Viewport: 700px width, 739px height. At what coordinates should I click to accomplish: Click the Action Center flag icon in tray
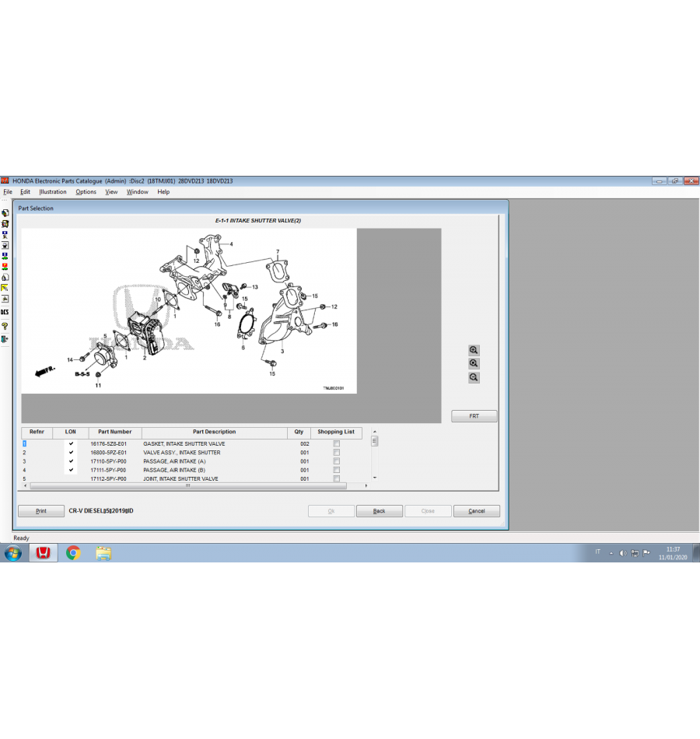click(646, 553)
